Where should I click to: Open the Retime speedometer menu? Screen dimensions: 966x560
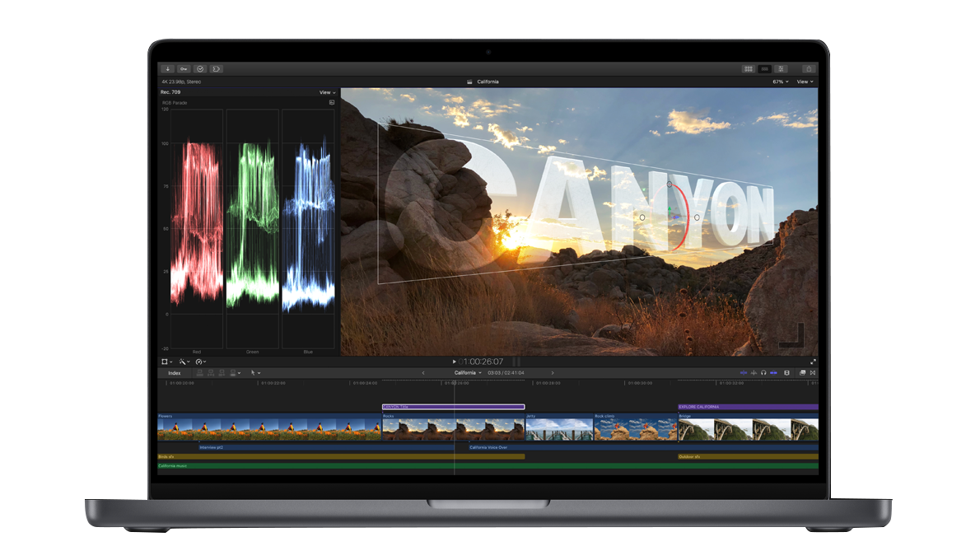pyautogui.click(x=201, y=362)
